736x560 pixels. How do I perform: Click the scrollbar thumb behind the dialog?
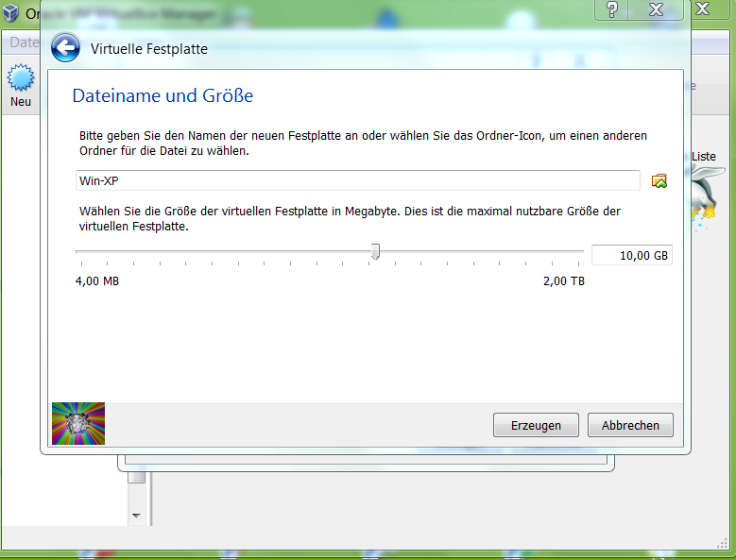click(136, 478)
